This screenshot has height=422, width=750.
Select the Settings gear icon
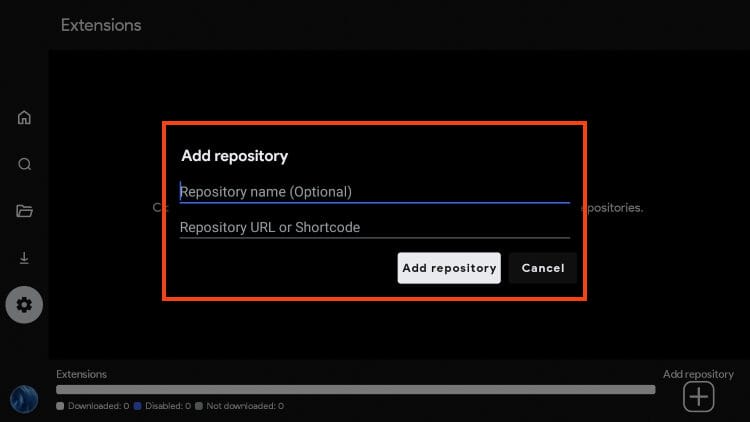[24, 305]
